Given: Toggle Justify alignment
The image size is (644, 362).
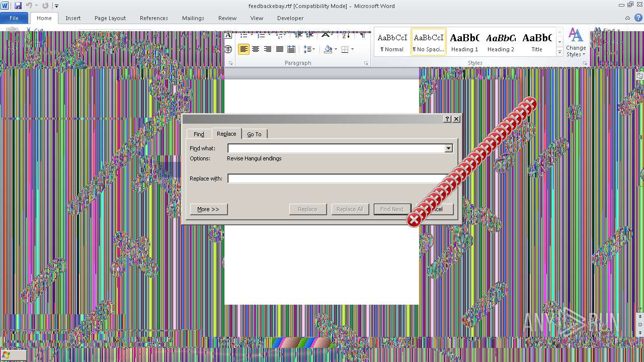Looking at the screenshot, I should click(279, 49).
